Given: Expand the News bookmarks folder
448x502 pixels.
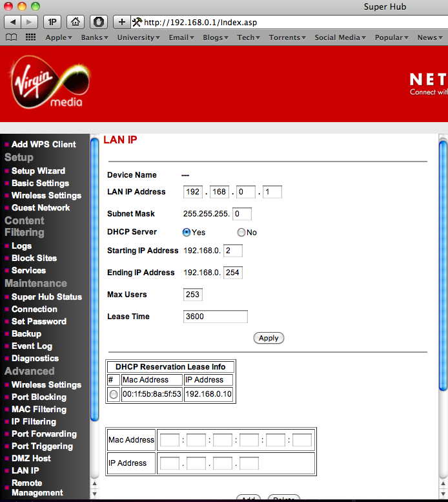Looking at the screenshot, I should (x=430, y=37).
